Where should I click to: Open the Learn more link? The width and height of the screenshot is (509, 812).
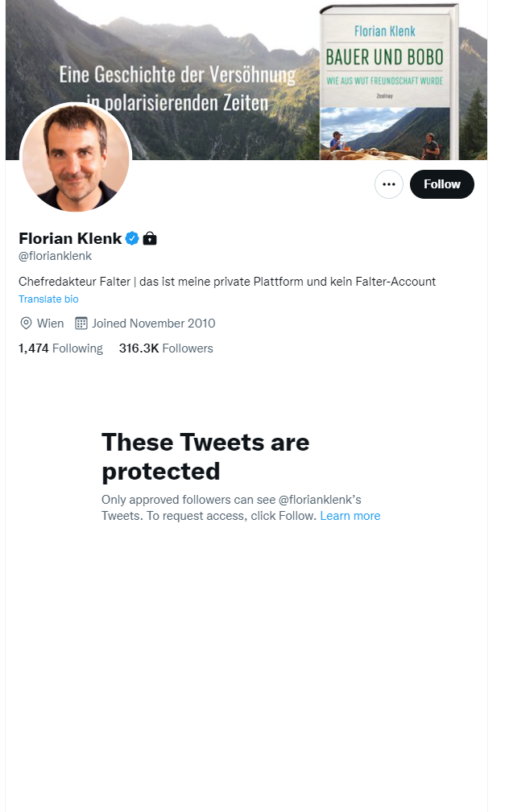tap(350, 515)
